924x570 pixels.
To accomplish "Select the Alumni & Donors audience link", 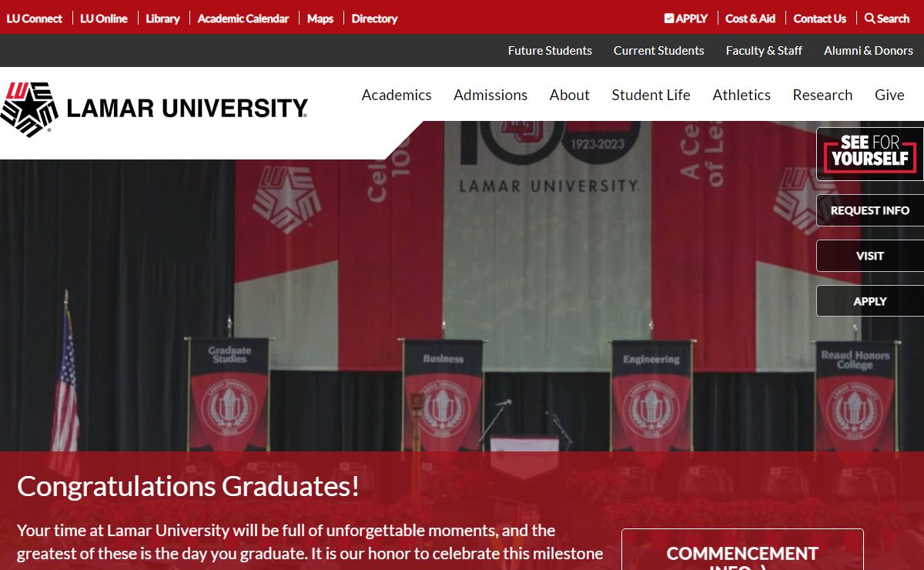I will click(869, 50).
